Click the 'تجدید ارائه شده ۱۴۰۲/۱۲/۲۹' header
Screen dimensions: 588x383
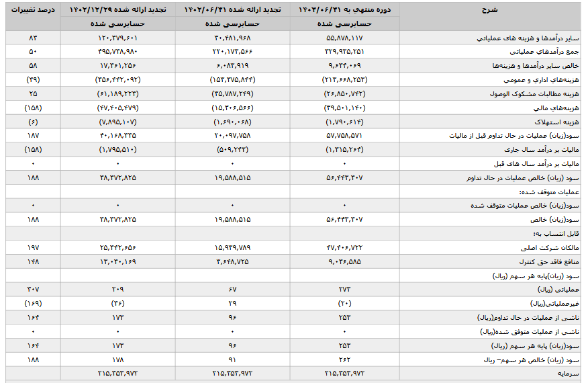[118, 10]
